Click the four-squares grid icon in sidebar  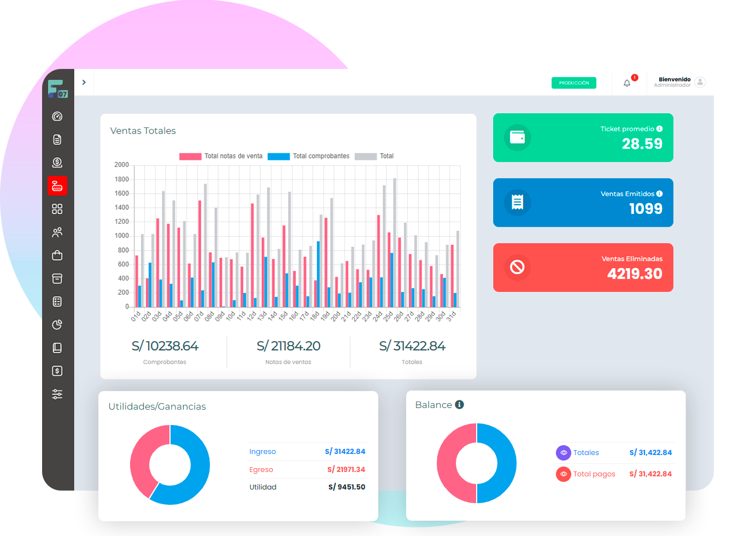(57, 209)
